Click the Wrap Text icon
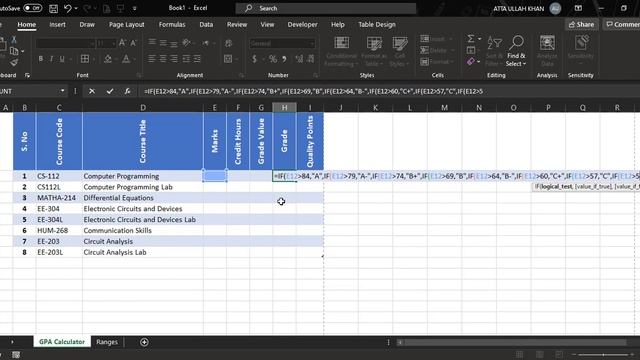Image resolution: width=640 pixels, height=360 pixels. click(228, 42)
